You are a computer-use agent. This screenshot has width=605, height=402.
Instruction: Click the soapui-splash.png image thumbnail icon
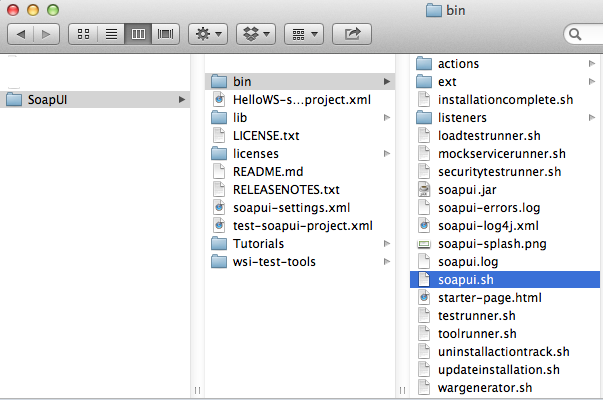point(424,244)
